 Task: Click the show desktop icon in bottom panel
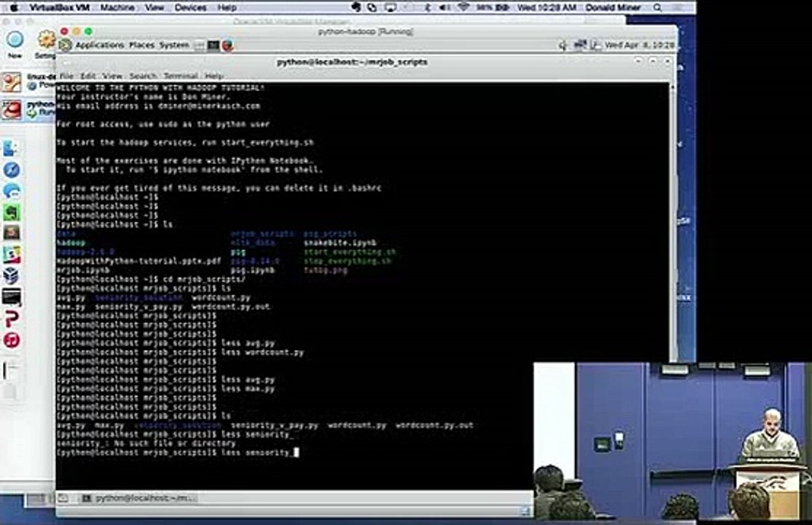(x=63, y=498)
